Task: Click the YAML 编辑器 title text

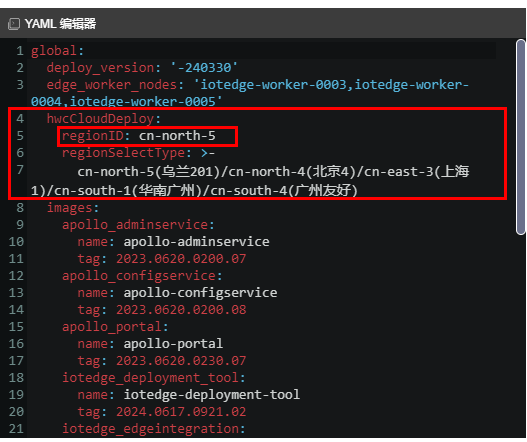Action: 60,24
